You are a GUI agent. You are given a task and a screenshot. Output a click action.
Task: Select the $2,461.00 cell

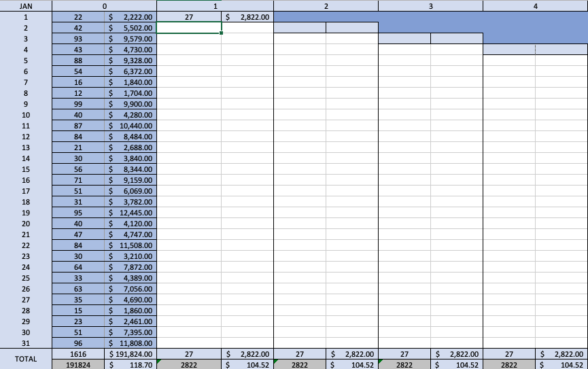(x=131, y=321)
